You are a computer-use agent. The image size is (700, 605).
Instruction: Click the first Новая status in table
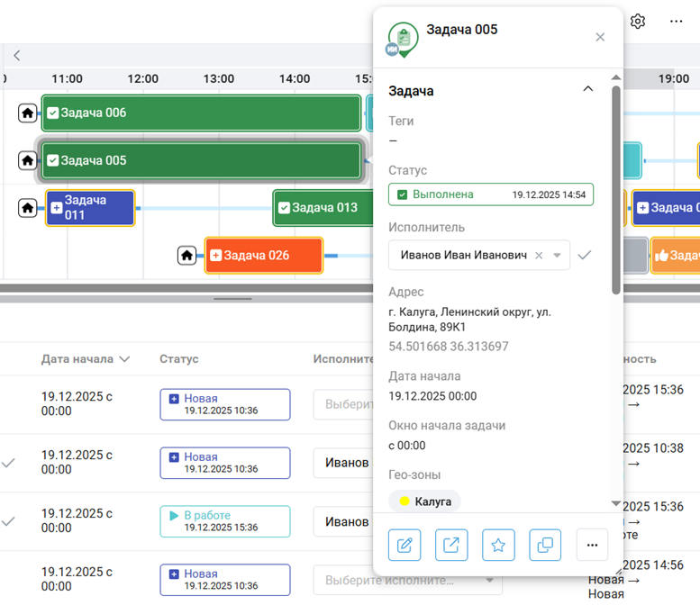point(225,404)
